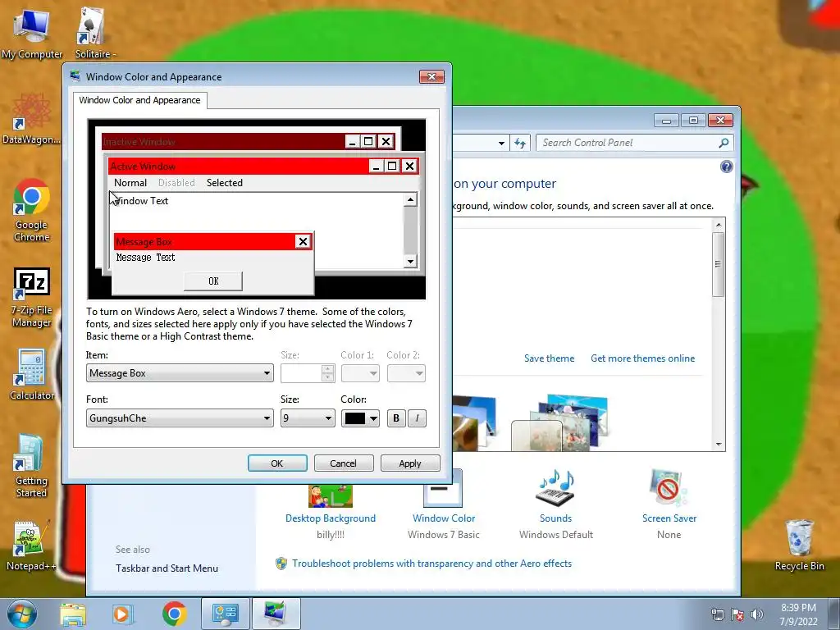Open Desktop Background settings link

point(331,518)
